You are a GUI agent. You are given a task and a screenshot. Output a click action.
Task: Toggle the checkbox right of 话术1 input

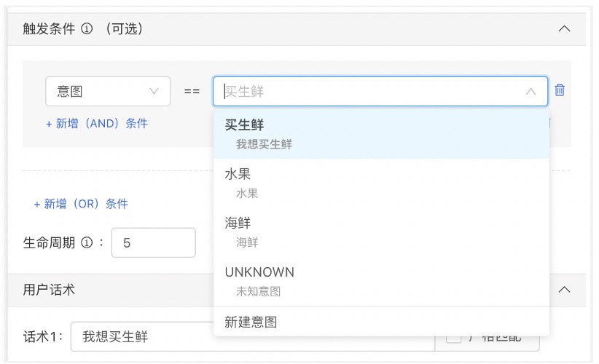(453, 337)
